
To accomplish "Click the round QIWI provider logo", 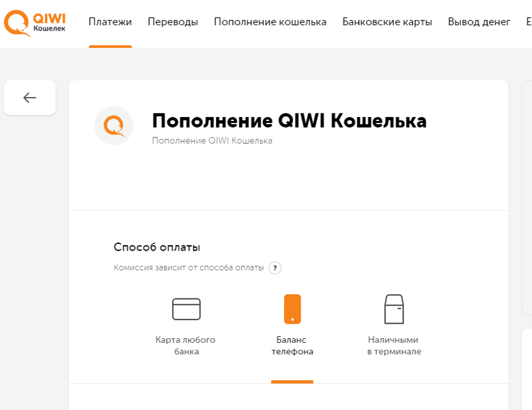I will click(x=114, y=126).
